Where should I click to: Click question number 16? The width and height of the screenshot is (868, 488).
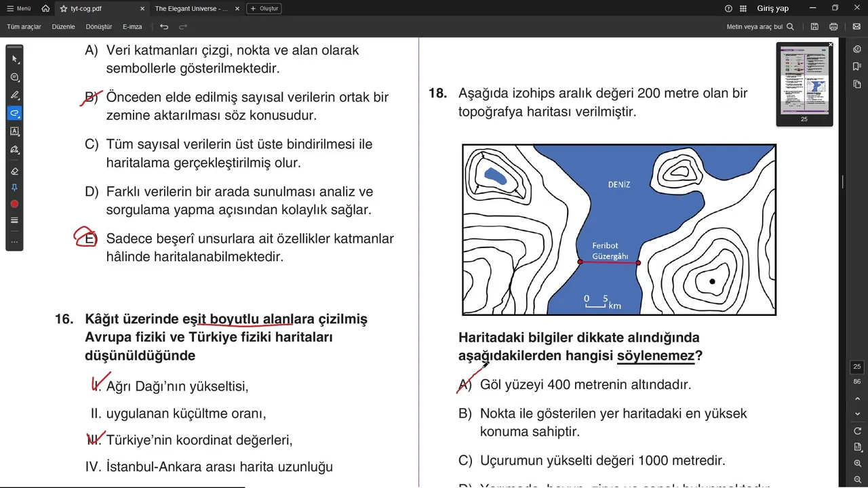coord(64,319)
